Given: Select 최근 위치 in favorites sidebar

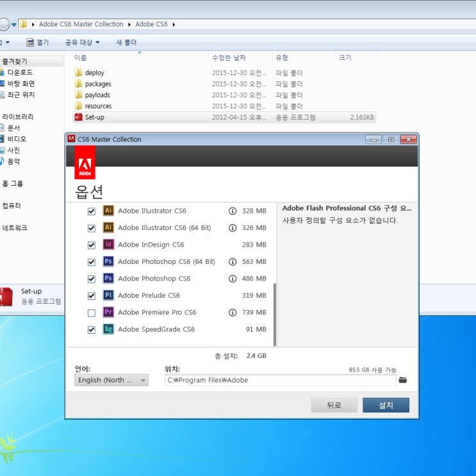Looking at the screenshot, I should [x=21, y=95].
